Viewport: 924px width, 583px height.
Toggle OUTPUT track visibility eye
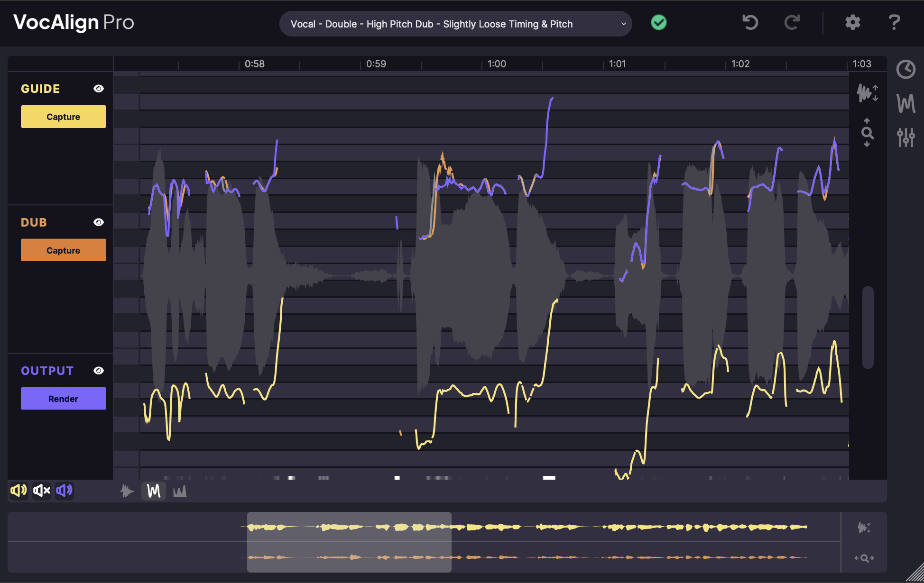click(99, 371)
